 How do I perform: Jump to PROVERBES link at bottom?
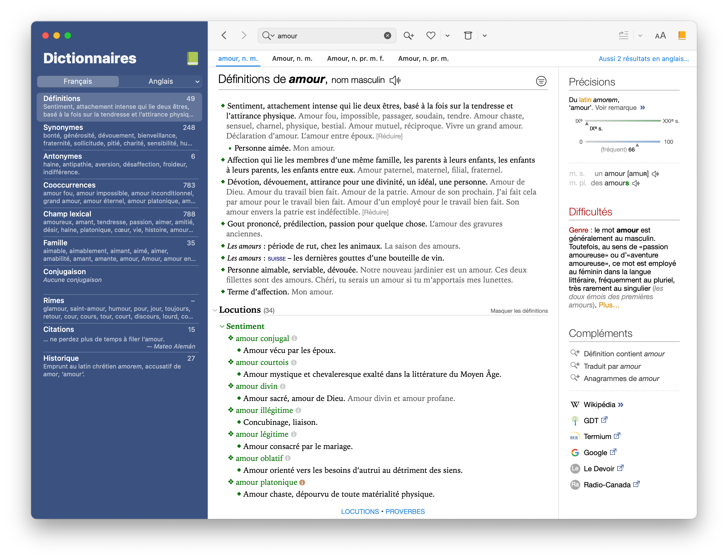405,512
